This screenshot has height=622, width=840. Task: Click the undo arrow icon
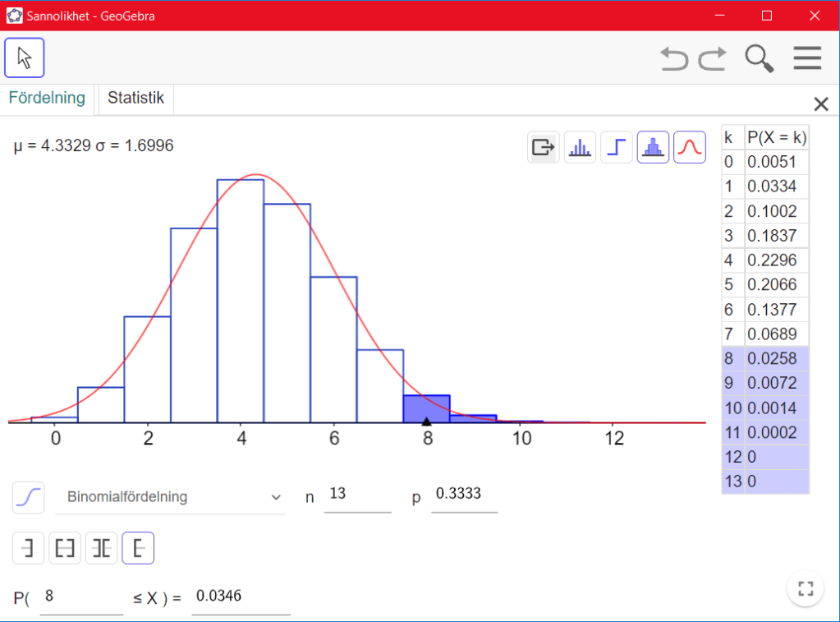coord(674,58)
